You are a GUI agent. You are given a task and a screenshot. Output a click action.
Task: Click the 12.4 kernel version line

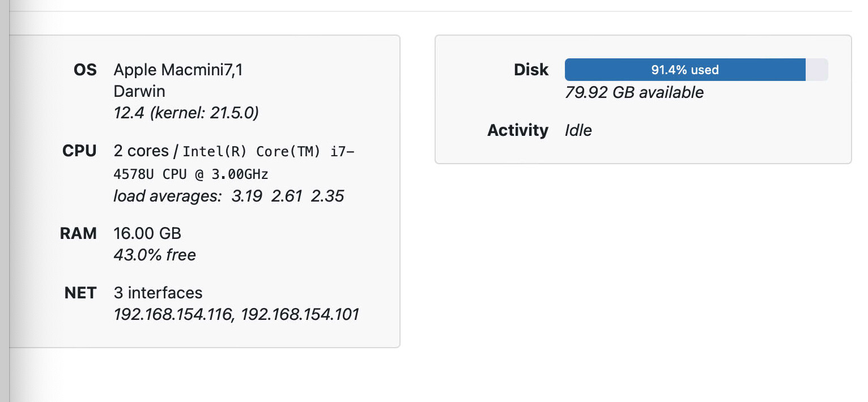tap(186, 113)
